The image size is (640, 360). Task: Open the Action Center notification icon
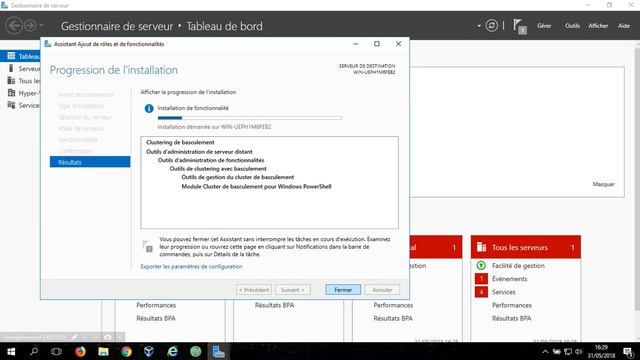[x=629, y=352]
